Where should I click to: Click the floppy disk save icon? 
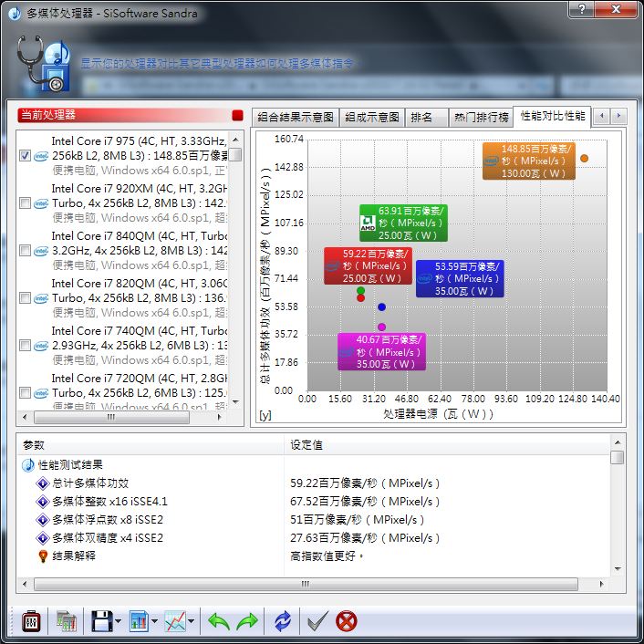pos(101,622)
